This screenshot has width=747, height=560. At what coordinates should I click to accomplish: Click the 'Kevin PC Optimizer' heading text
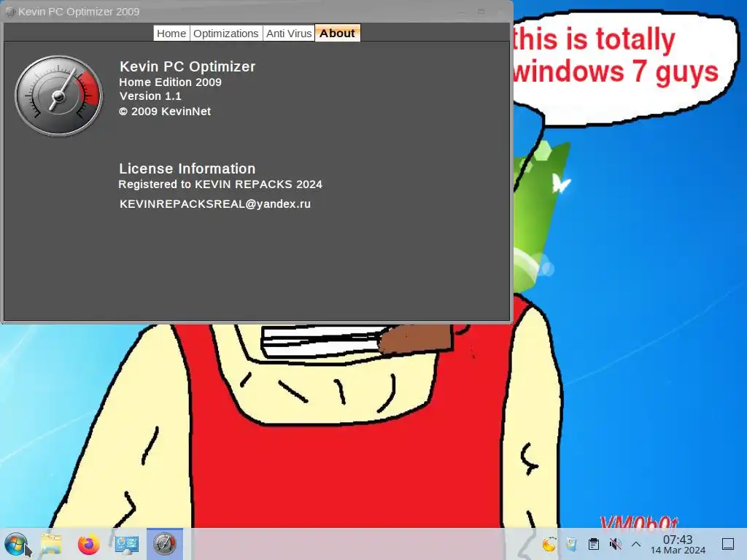coord(187,66)
